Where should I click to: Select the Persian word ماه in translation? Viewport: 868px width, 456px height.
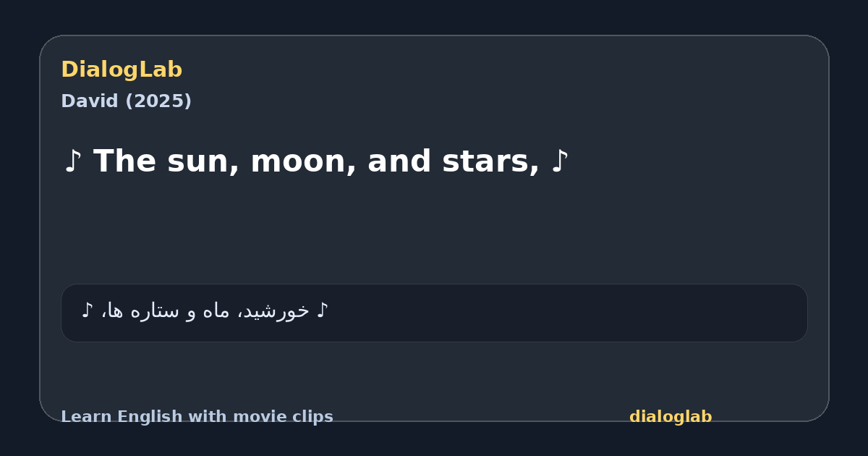216,311
